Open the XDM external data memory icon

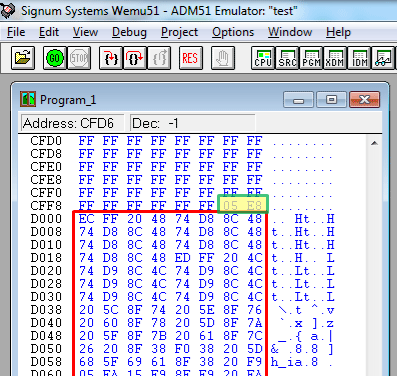(335, 58)
